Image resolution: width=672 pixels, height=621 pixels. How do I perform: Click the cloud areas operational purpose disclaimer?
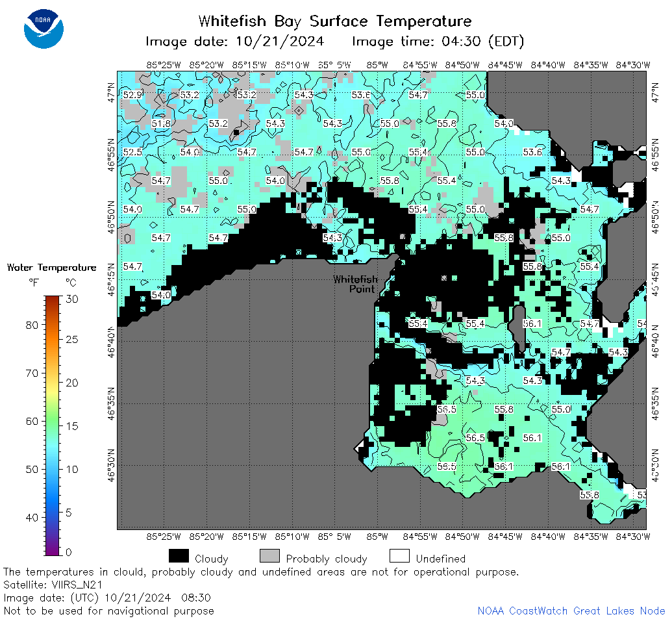pyautogui.click(x=261, y=572)
